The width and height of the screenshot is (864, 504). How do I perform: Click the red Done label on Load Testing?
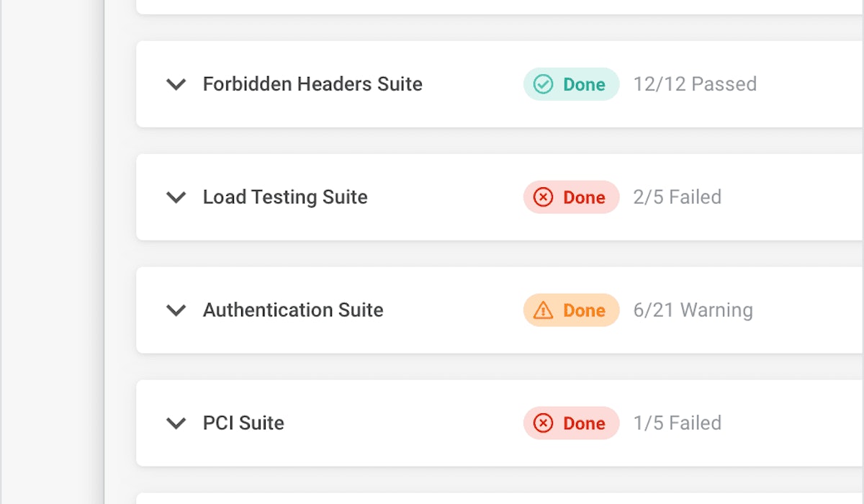584,197
